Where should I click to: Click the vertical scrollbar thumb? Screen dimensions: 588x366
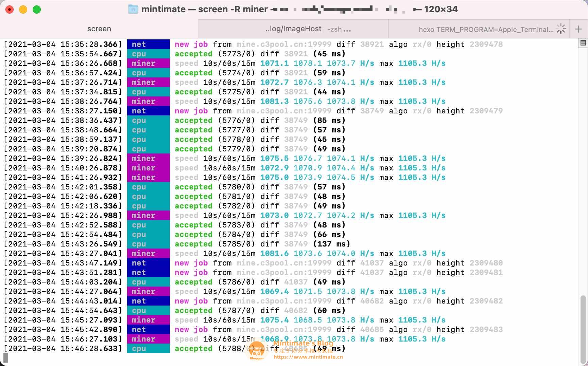(583, 329)
